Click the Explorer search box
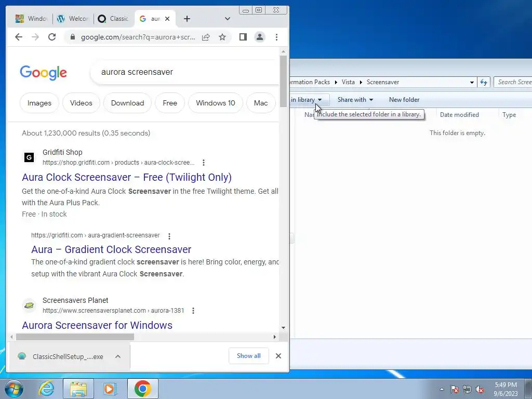The height and width of the screenshot is (399, 532). (513, 82)
